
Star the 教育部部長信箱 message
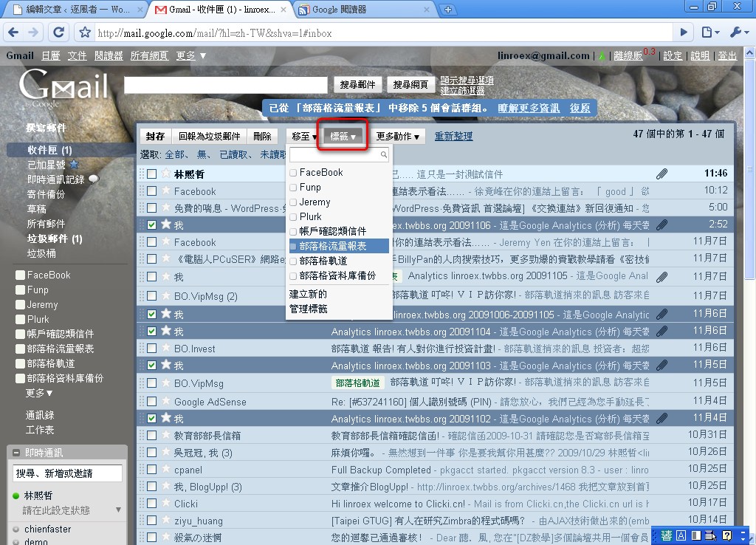[166, 435]
